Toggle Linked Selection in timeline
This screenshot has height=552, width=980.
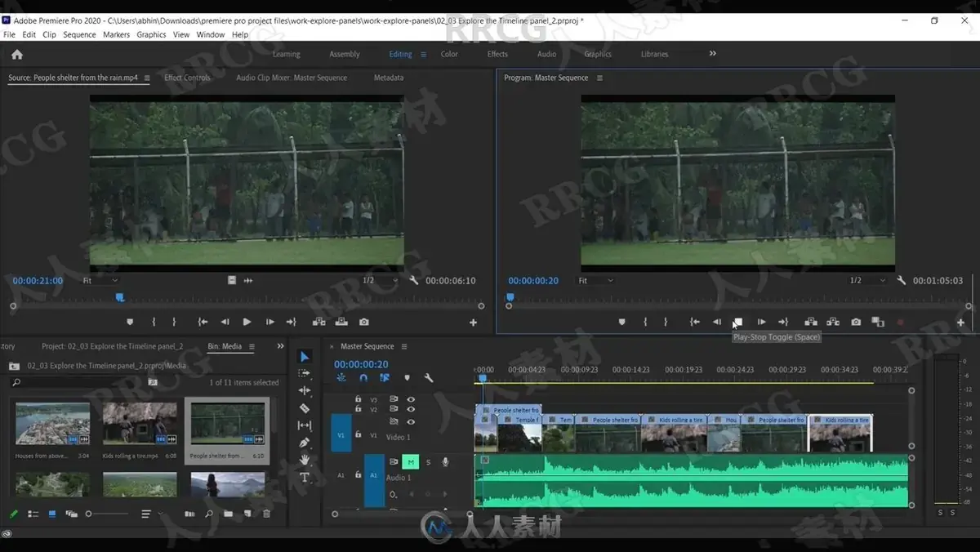[x=385, y=378]
